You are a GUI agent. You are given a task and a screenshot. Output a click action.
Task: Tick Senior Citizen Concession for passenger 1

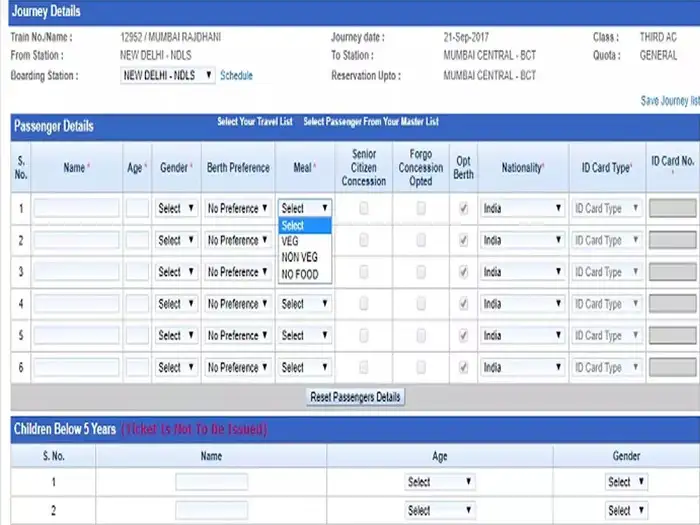pos(363,208)
